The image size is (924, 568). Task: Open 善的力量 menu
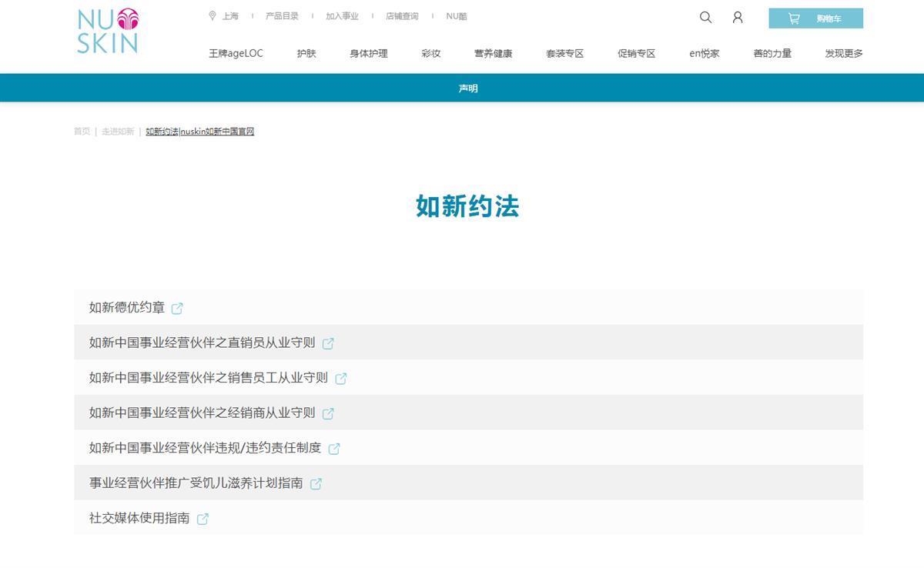coord(772,54)
